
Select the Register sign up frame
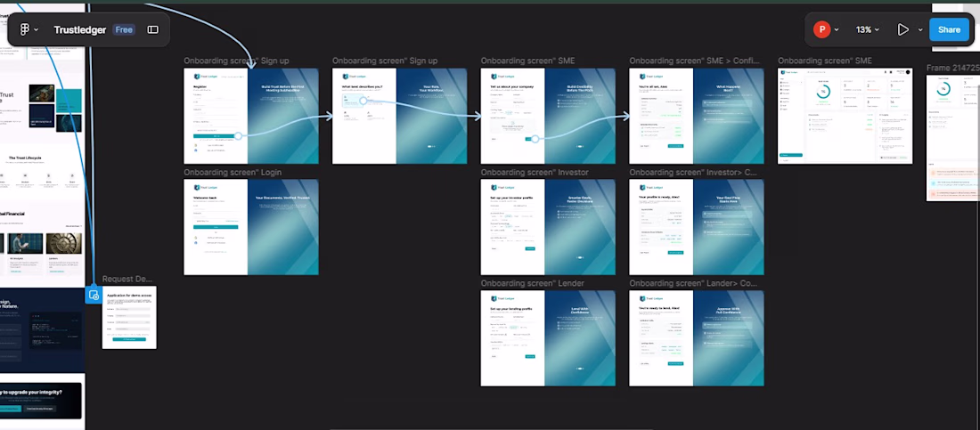click(x=251, y=116)
